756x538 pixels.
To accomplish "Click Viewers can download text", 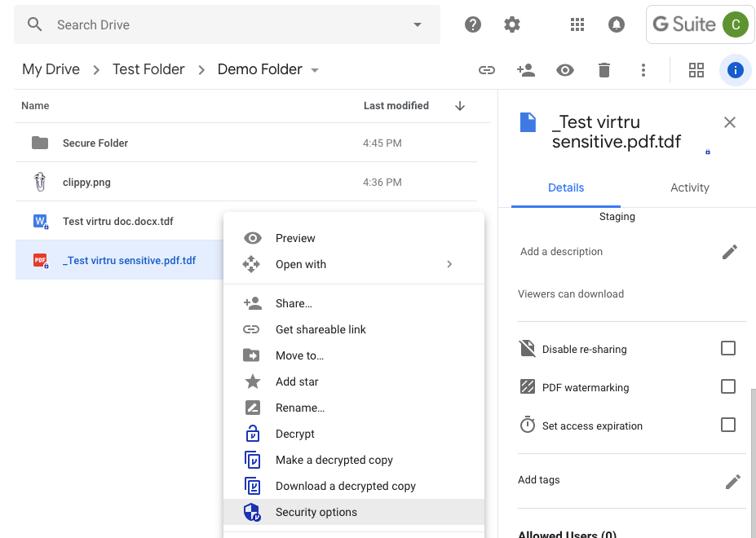I will pos(571,294).
